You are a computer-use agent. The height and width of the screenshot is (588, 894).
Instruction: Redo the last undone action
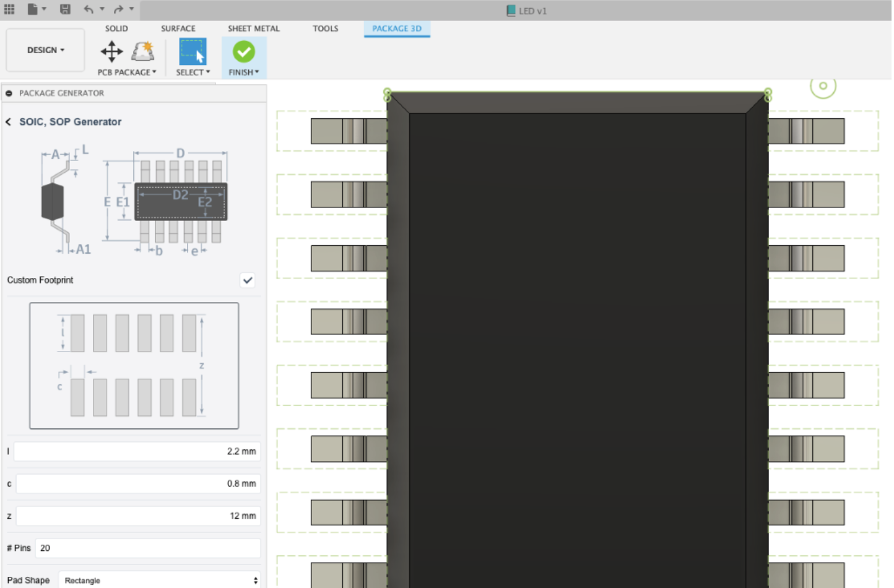(118, 9)
